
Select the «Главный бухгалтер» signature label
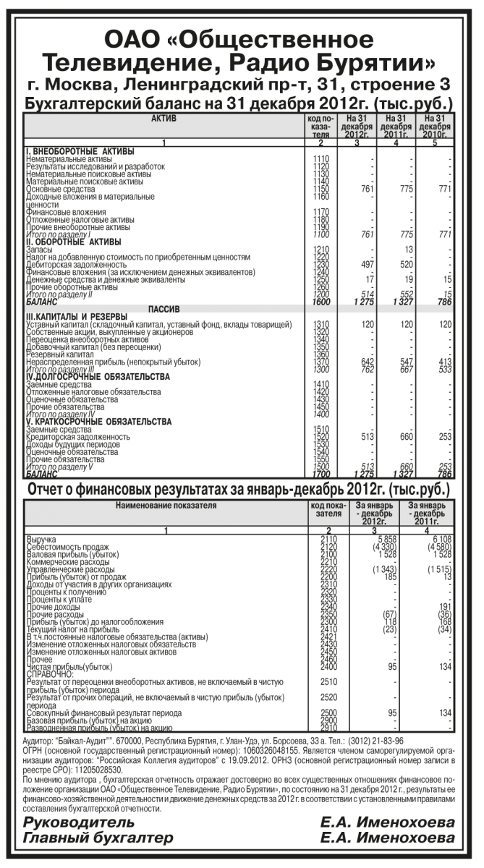coord(98,838)
